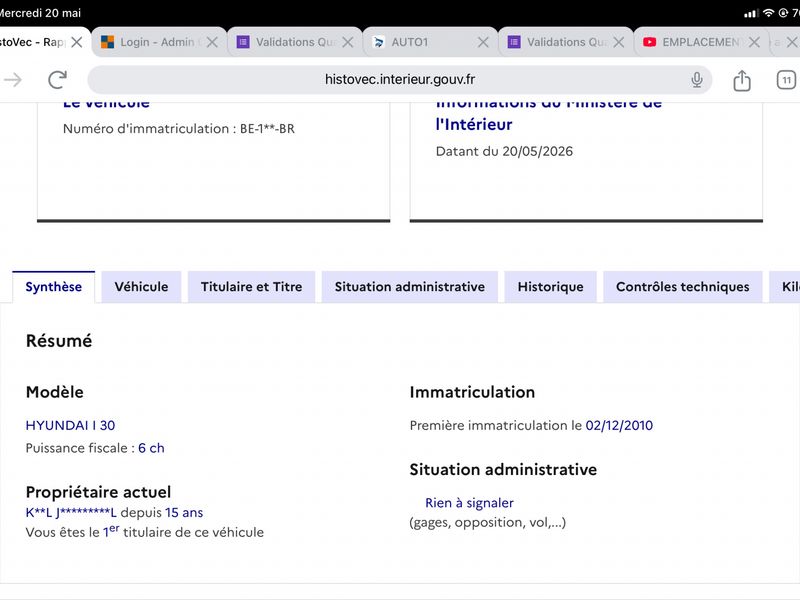Focus the histovec.interieur.gouv.fr address bar
This screenshot has width=800, height=600.
(399, 80)
